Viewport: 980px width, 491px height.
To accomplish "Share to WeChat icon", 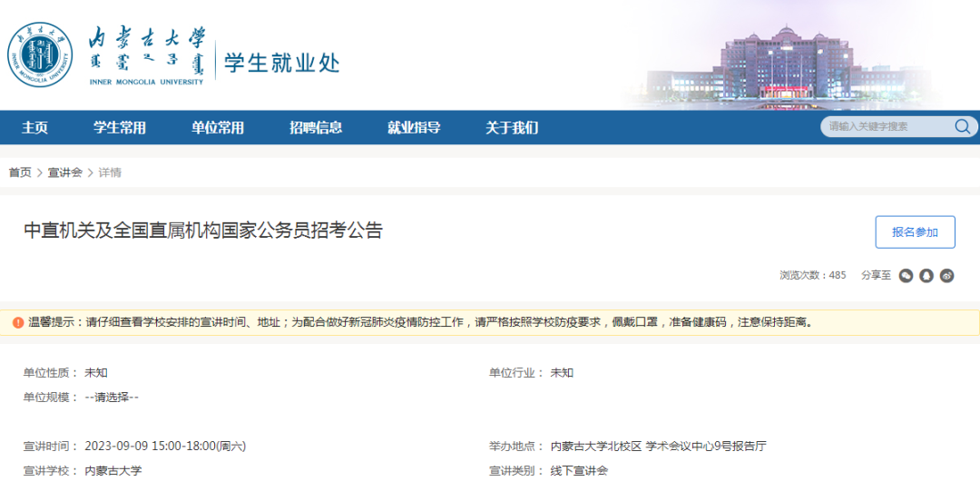I will click(906, 275).
